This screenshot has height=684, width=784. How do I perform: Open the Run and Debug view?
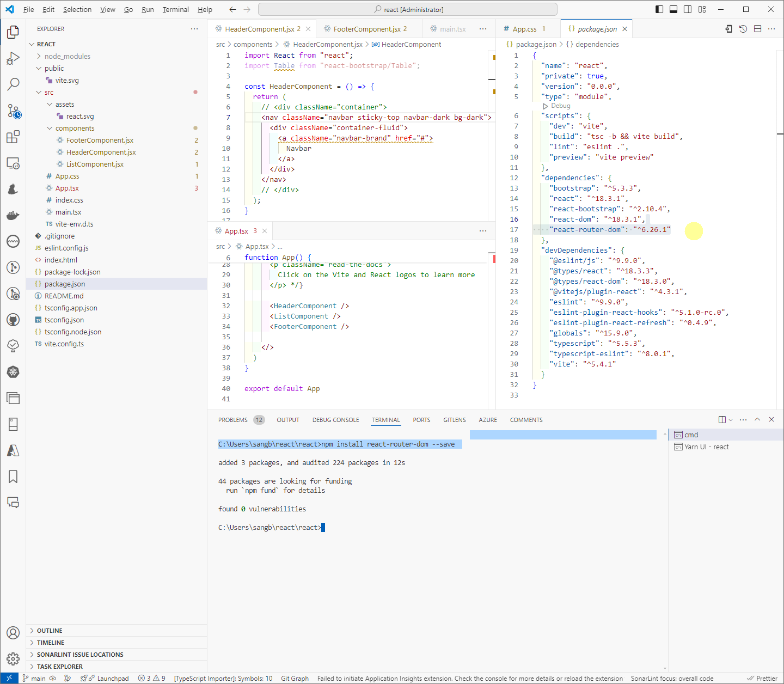(x=13, y=58)
